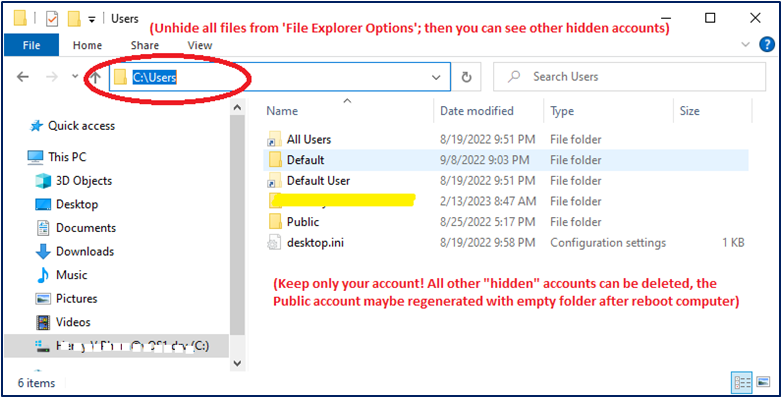781x399 pixels.
Task: Click the Up one level arrow
Action: click(x=96, y=77)
